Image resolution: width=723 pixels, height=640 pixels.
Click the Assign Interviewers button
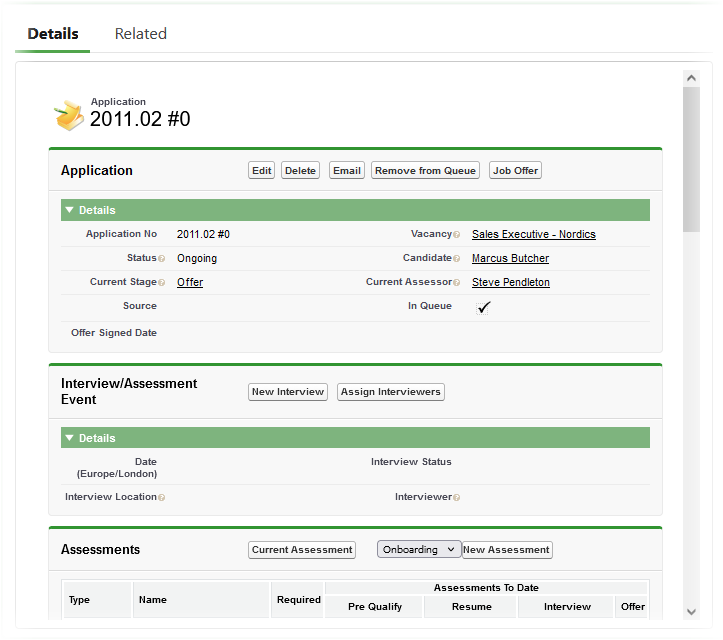(390, 392)
